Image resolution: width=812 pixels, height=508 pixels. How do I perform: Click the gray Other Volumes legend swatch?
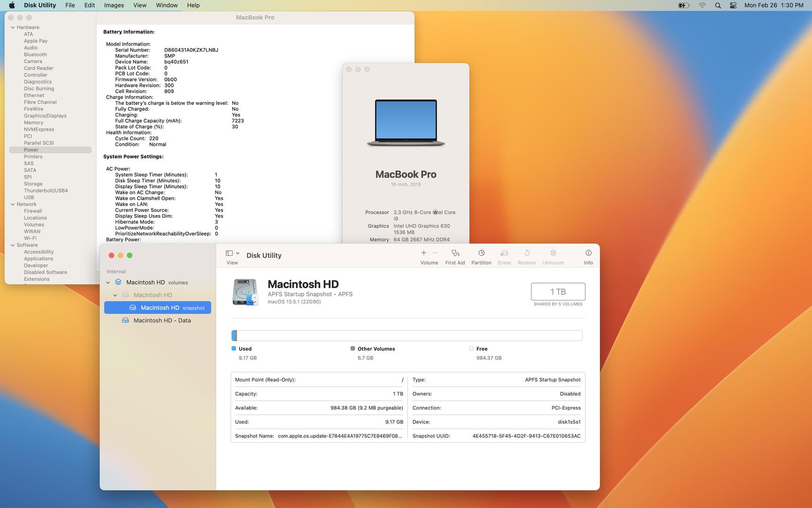click(352, 349)
